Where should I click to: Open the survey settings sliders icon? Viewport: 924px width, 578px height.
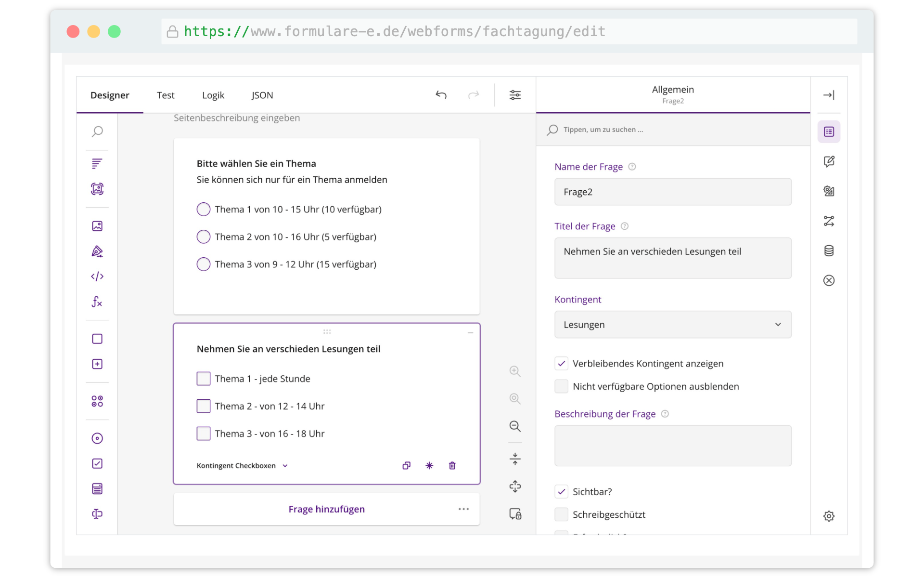click(x=515, y=95)
